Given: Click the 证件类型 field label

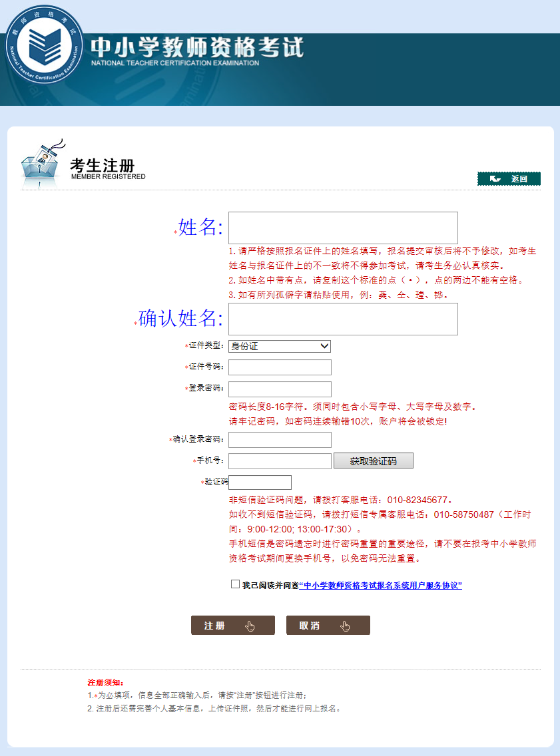Looking at the screenshot, I should tap(206, 345).
